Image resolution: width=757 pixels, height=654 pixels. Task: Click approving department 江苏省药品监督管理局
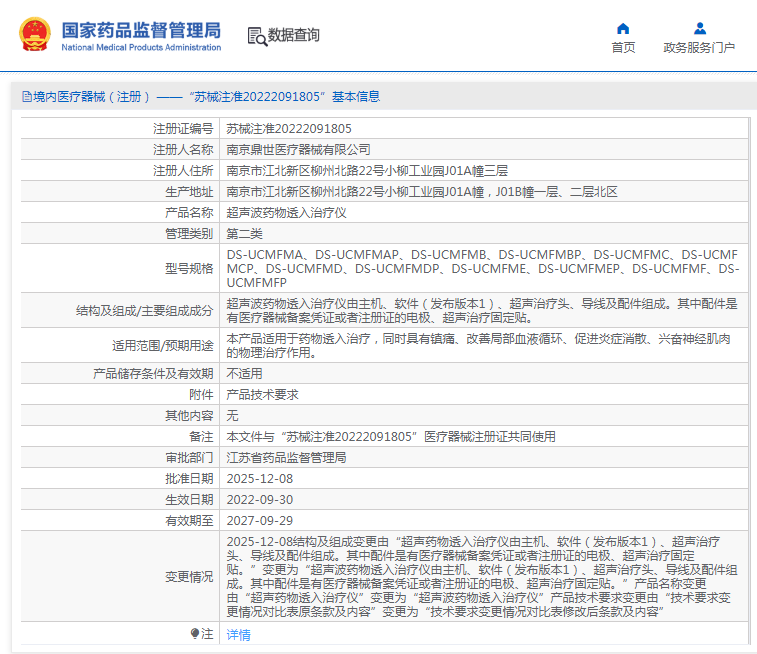(x=286, y=457)
